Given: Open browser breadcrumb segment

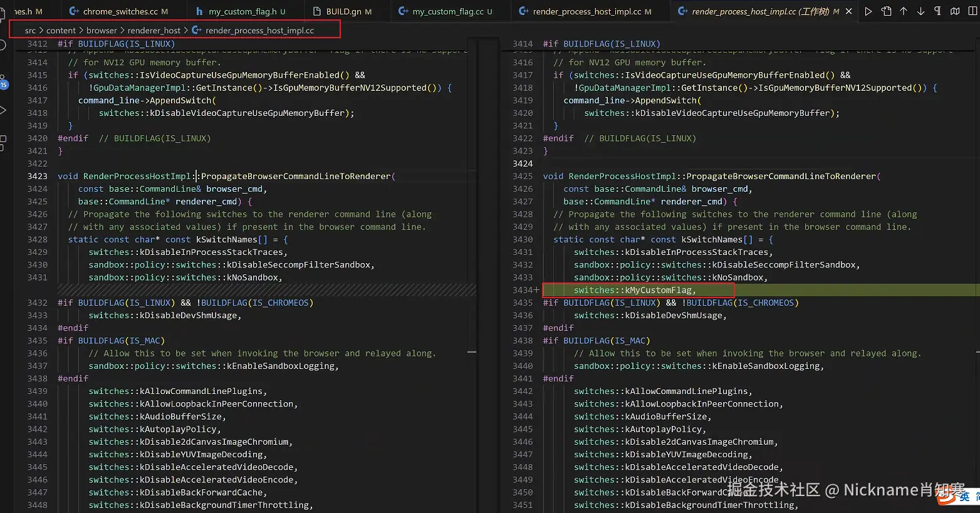Looking at the screenshot, I should [102, 30].
